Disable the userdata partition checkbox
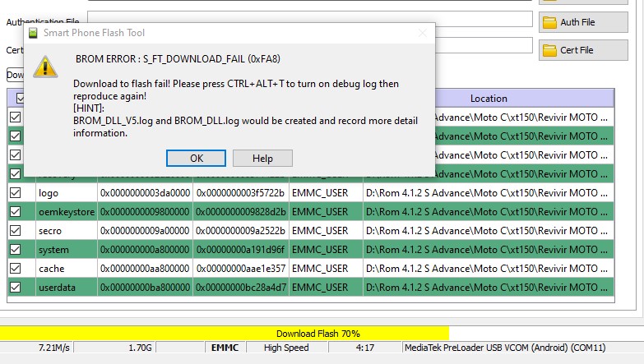The height and width of the screenshot is (364, 644). coord(15,287)
